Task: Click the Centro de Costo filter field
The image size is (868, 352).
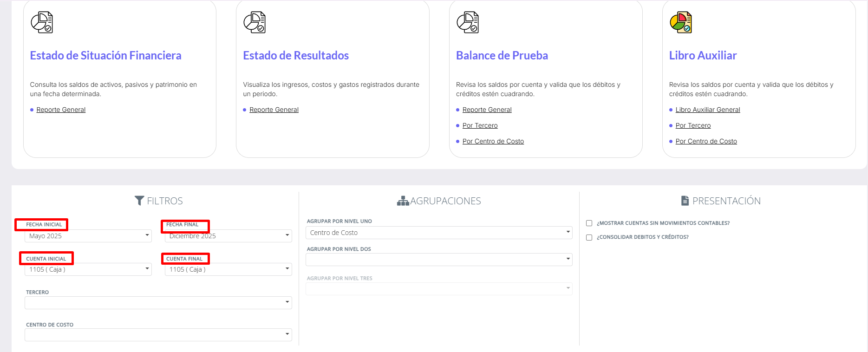Action: 158,335
